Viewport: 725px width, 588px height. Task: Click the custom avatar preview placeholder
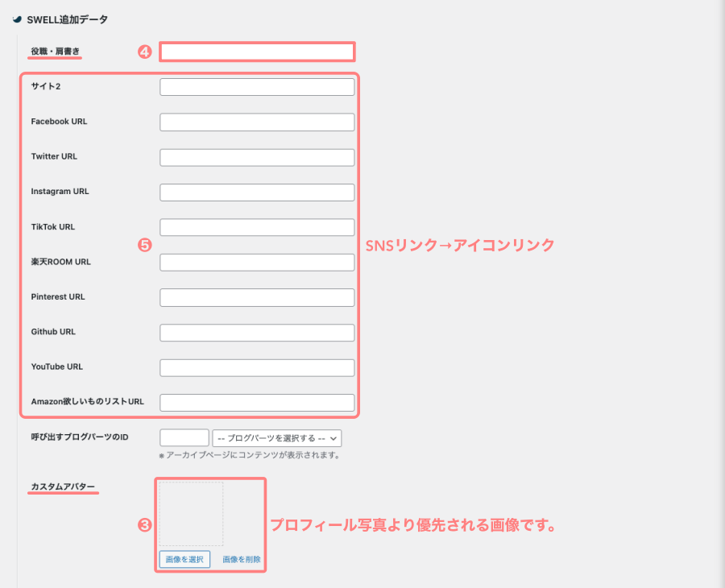coord(191,514)
